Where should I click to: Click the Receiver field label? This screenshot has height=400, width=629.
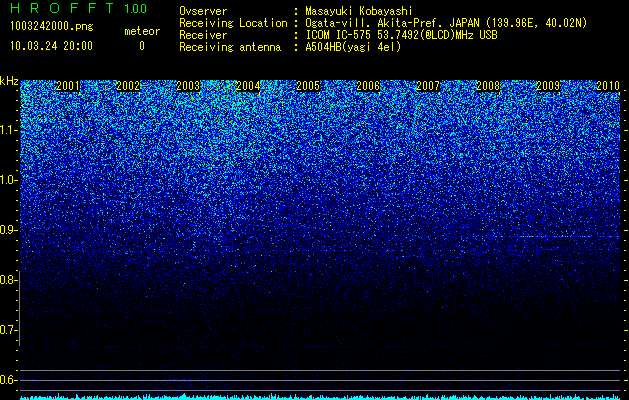[203, 35]
